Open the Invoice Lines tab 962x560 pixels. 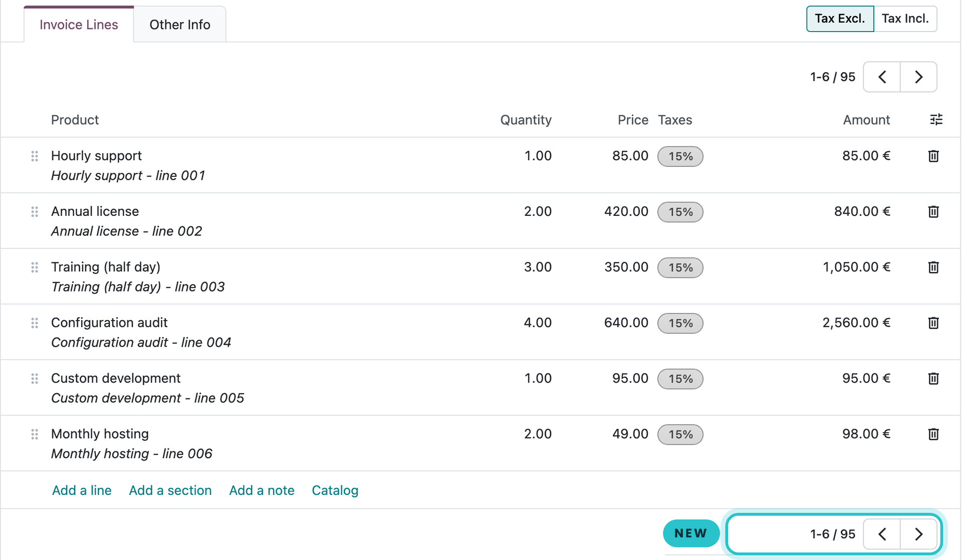click(79, 25)
